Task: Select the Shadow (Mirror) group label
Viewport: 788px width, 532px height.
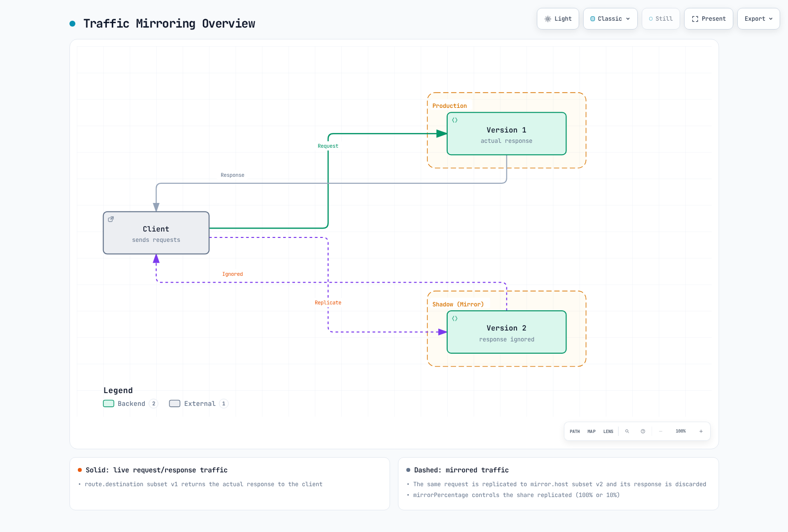Action: [458, 304]
